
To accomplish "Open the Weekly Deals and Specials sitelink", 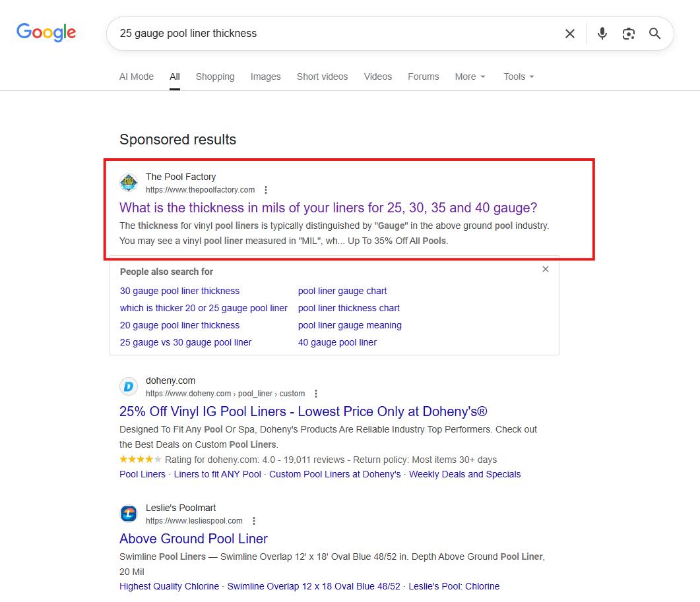I will point(464,474).
